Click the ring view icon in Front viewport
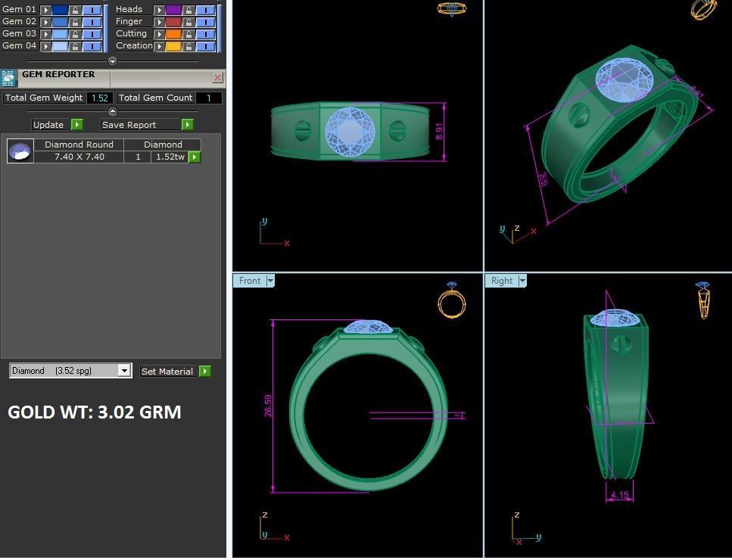 click(x=451, y=300)
